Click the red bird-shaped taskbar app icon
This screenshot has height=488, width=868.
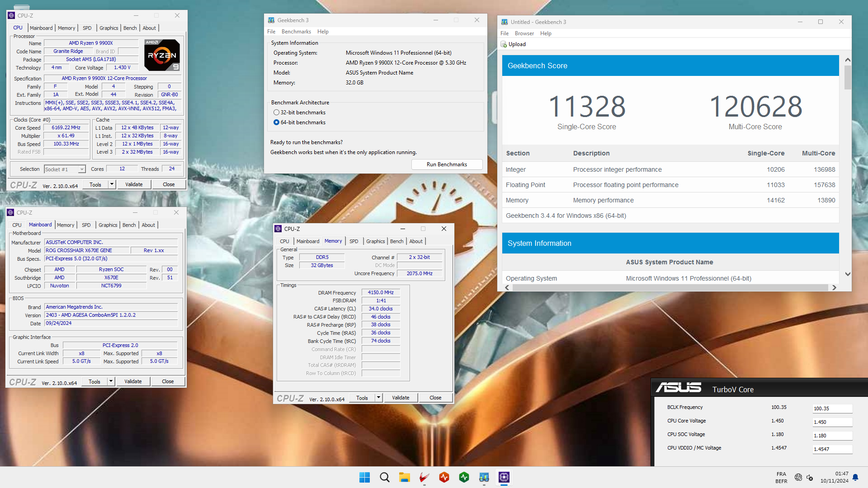click(x=424, y=477)
